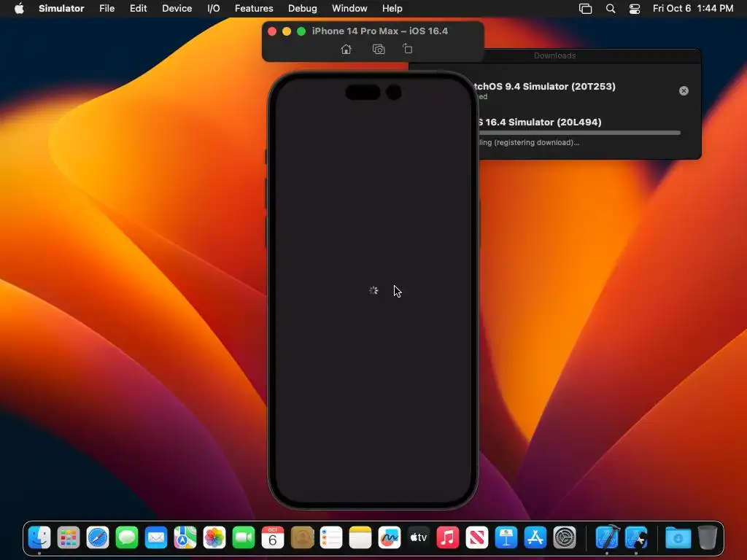This screenshot has height=560, width=747.
Task: Open Launchpad from the Dock
Action: point(69,537)
